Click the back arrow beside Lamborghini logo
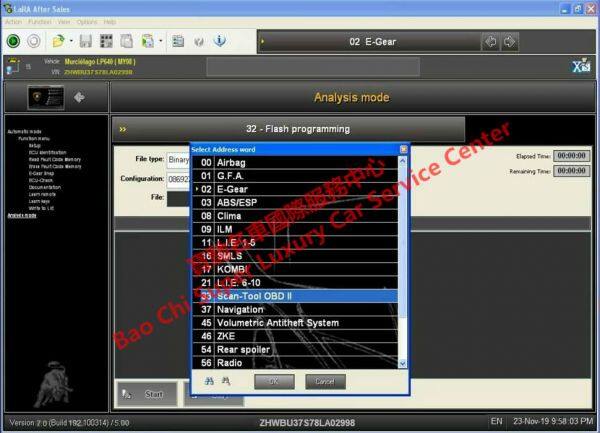The height and width of the screenshot is (433, 600). click(79, 98)
